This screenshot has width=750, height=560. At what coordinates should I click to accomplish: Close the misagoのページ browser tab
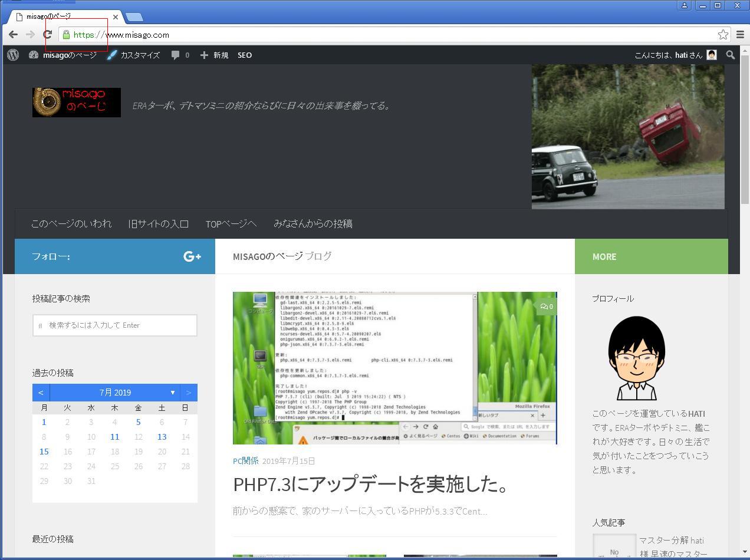pos(116,17)
